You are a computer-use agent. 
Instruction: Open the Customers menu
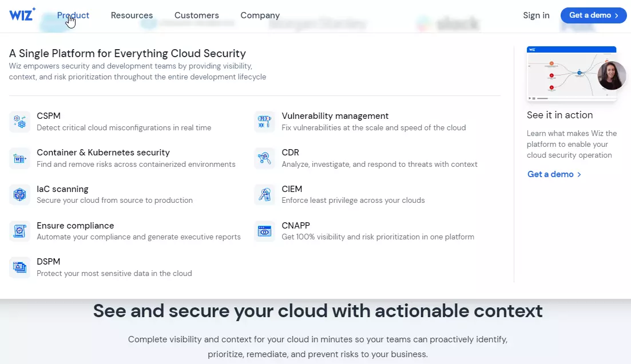click(196, 15)
